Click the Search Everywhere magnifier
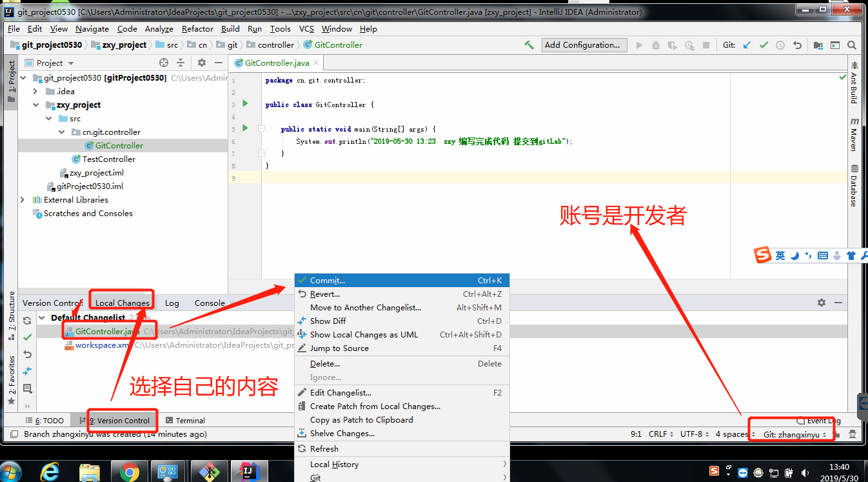Viewport: 868px width, 482px height. [x=852, y=45]
